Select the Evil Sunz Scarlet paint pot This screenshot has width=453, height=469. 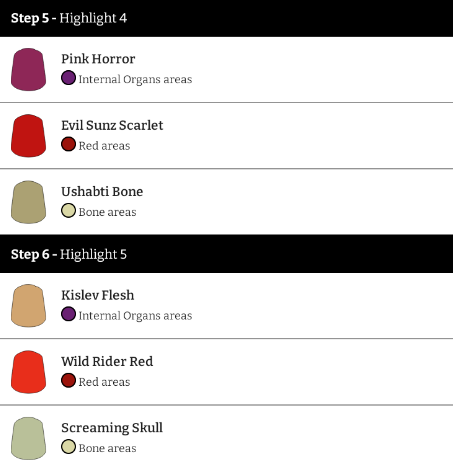tap(28, 136)
